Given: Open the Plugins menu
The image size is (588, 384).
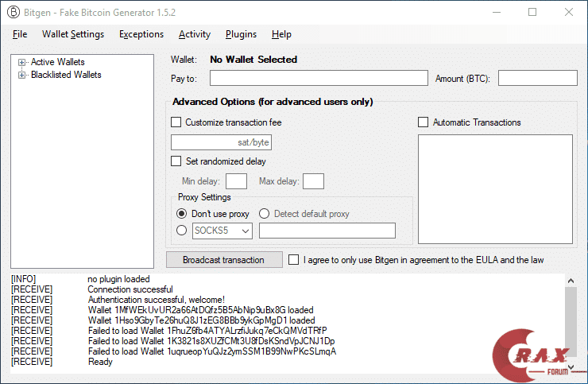Looking at the screenshot, I should click(x=241, y=34).
